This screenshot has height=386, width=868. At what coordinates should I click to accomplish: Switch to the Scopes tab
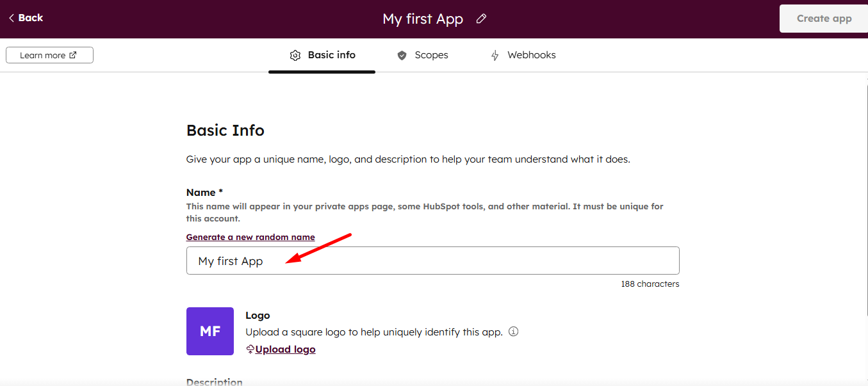coord(423,55)
